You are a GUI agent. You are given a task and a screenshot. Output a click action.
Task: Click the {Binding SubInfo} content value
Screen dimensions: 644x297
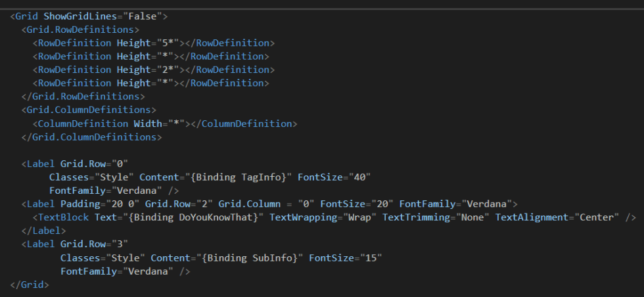click(249, 258)
